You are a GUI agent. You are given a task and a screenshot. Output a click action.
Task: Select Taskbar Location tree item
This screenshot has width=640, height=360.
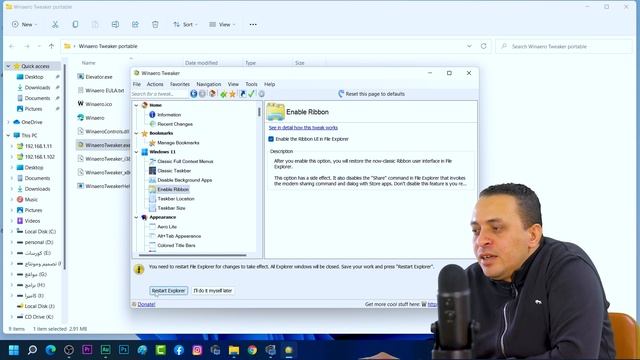coord(176,199)
